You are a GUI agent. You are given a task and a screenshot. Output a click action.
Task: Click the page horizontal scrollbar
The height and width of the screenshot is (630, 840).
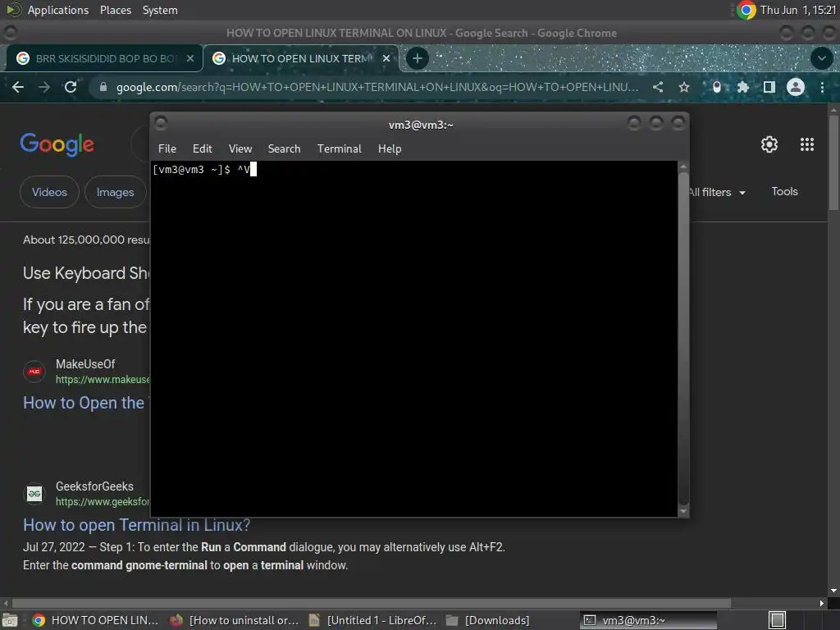coord(372,603)
